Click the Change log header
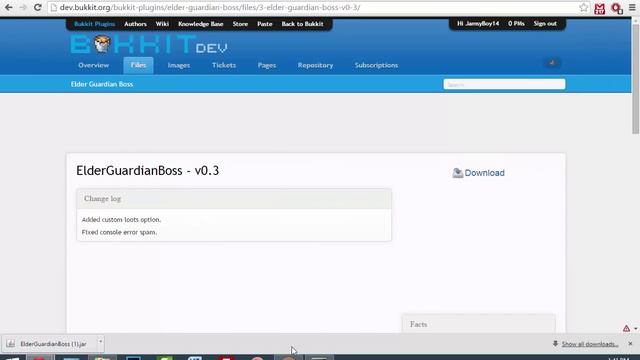This screenshot has width=640, height=360. 234,199
